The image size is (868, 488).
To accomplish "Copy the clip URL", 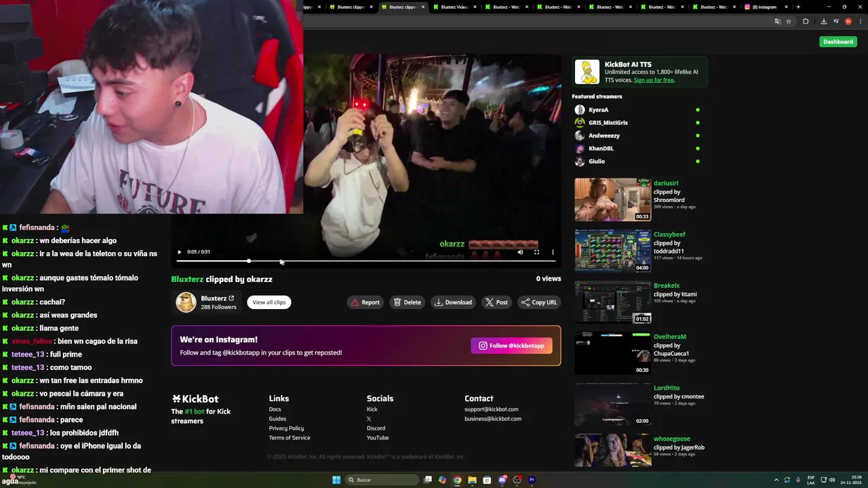I will (539, 302).
